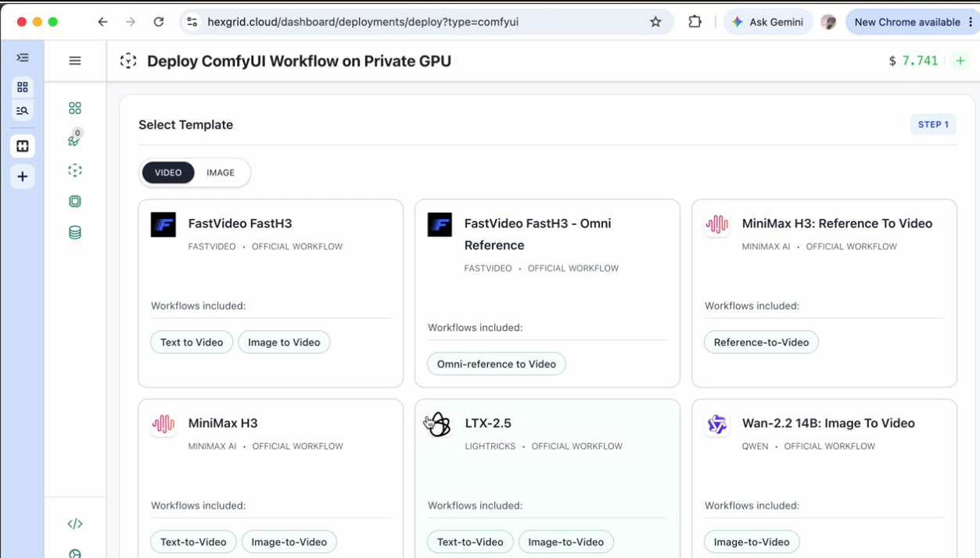
Task: Click the LTX-2.5 Lightricks logo
Action: (440, 424)
